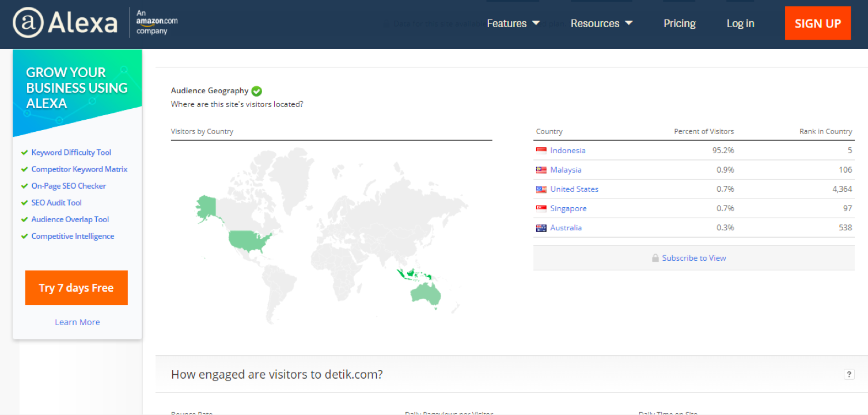Click the SIGN UP button
Image resolution: width=868 pixels, height=415 pixels.
(x=818, y=24)
